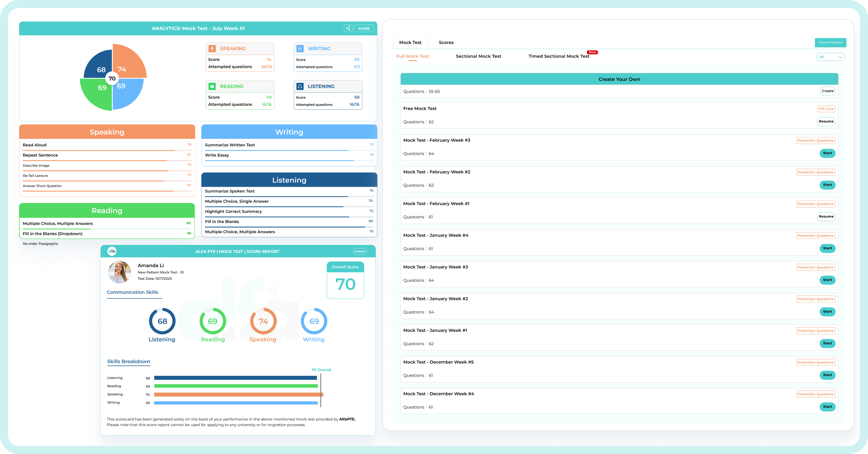868x454 pixels.
Task: Click the green Reading pie segment
Action: pos(96,95)
